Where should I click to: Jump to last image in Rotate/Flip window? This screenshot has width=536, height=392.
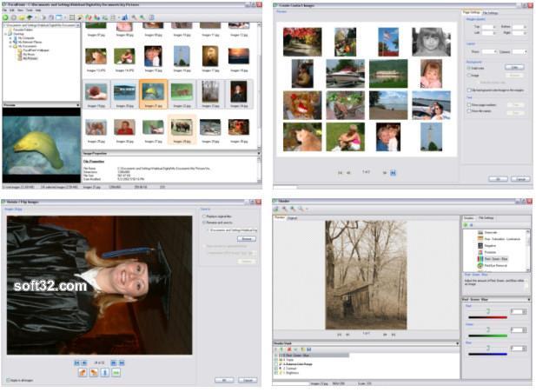point(122,362)
